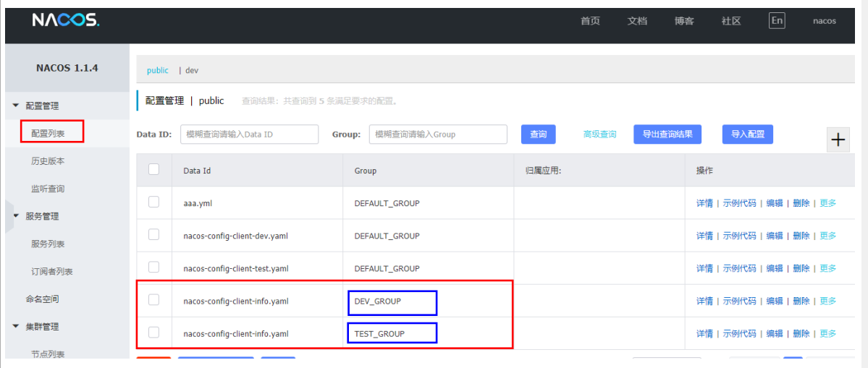
Task: Click 编辑 for the DEV_GROUP row
Action: tap(775, 301)
